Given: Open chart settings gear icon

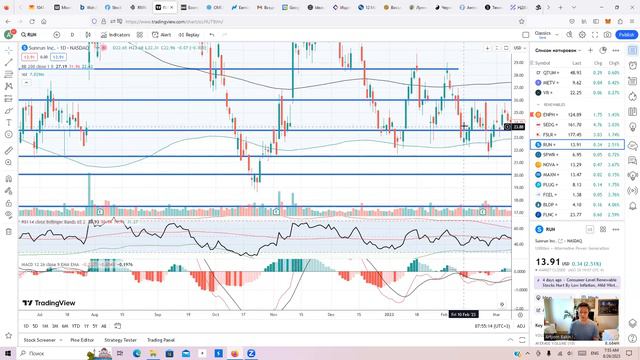Looking at the screenshot, I should tap(582, 35).
